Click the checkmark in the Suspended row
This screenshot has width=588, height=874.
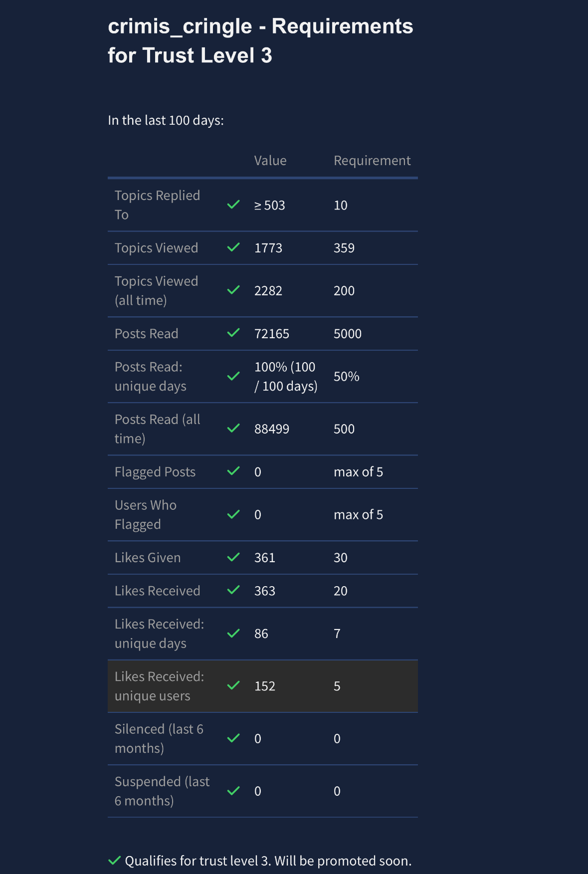[x=233, y=791]
